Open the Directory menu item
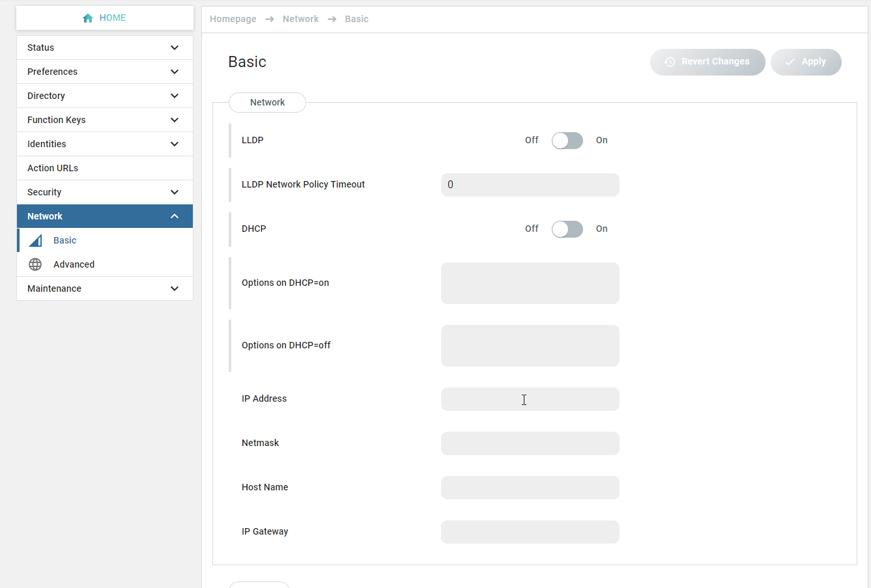This screenshot has height=588, width=871. click(105, 96)
